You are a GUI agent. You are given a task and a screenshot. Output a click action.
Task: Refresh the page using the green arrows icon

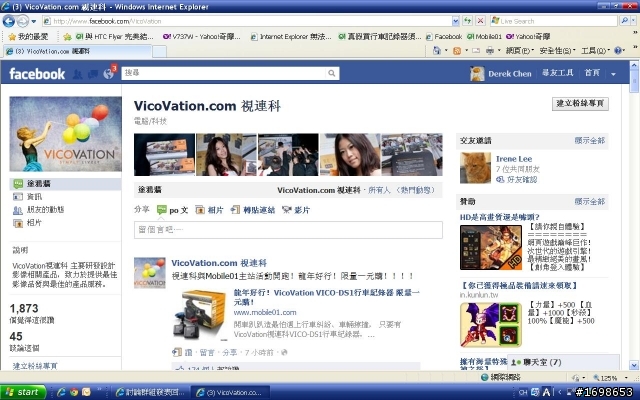[467, 21]
